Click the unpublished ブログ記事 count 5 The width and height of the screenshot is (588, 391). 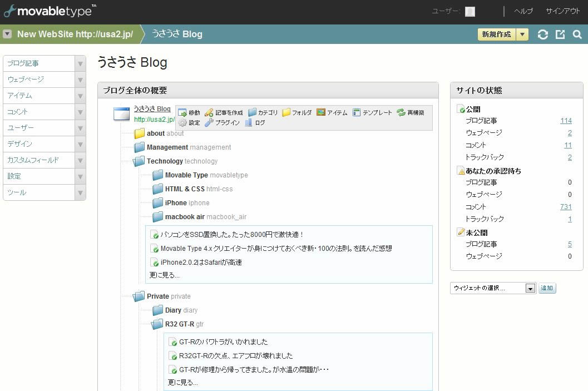pos(570,244)
